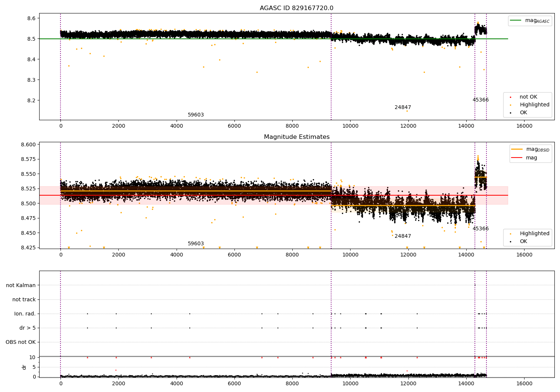Click the 16000 x-axis tick in the top plot
Screen dimensions: 560x392
[x=524, y=126]
